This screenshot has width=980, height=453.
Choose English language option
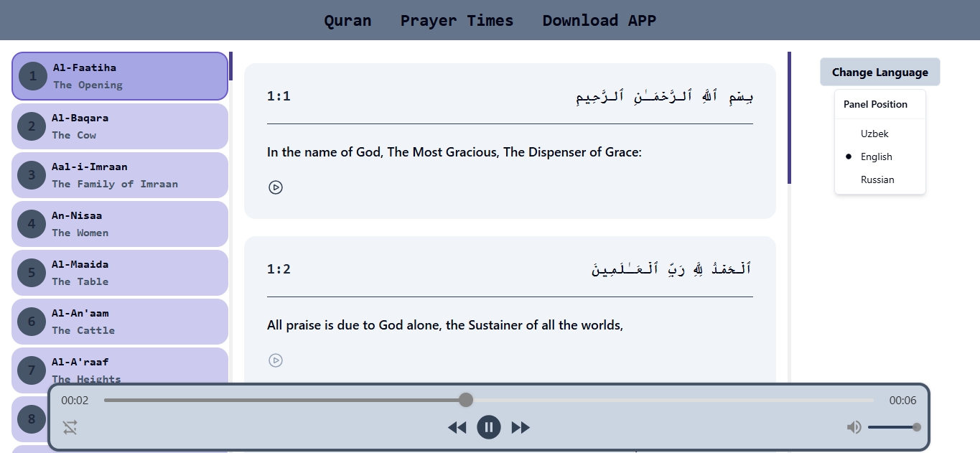tap(880, 157)
